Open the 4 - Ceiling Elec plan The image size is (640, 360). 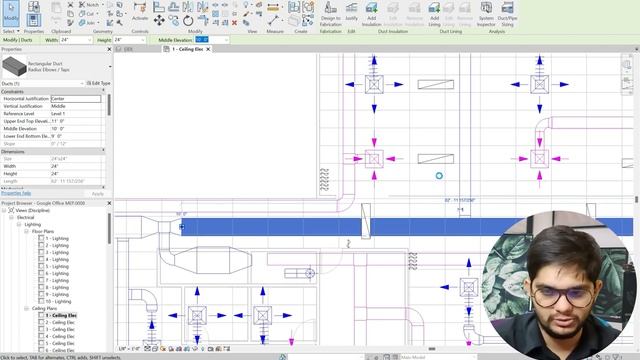pos(60,337)
